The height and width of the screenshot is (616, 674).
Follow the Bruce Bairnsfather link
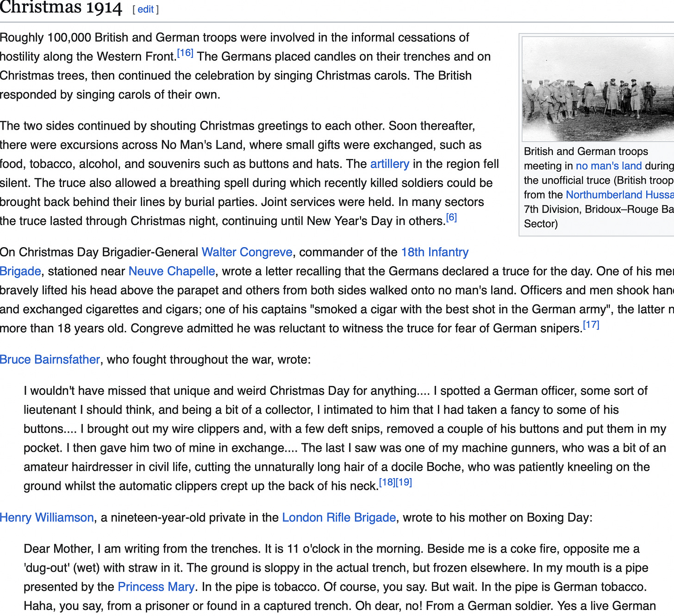(50, 360)
